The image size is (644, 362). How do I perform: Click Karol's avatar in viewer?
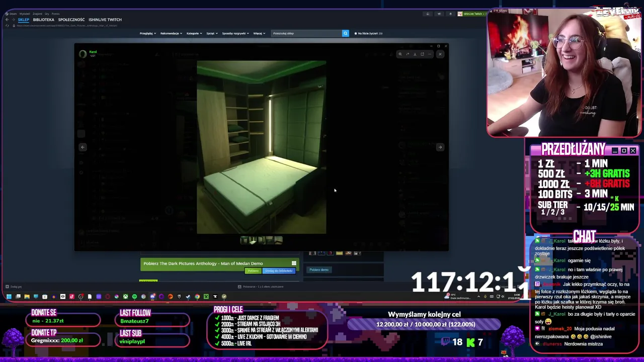point(83,54)
